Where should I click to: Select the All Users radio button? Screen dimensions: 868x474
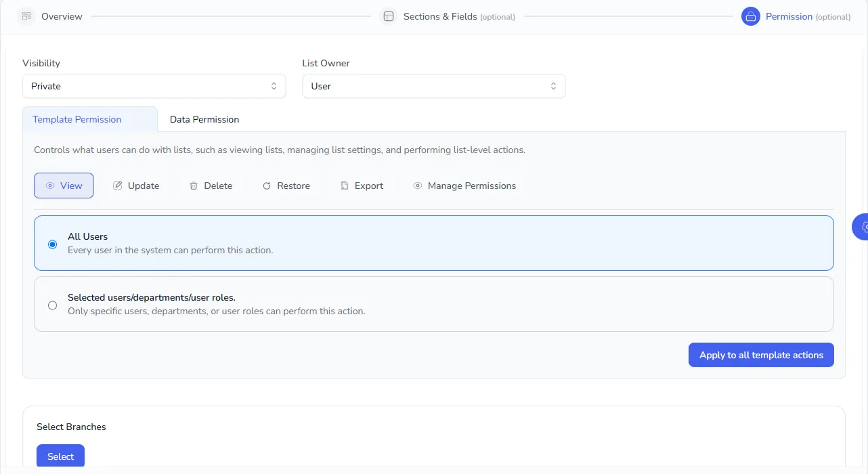tap(52, 244)
